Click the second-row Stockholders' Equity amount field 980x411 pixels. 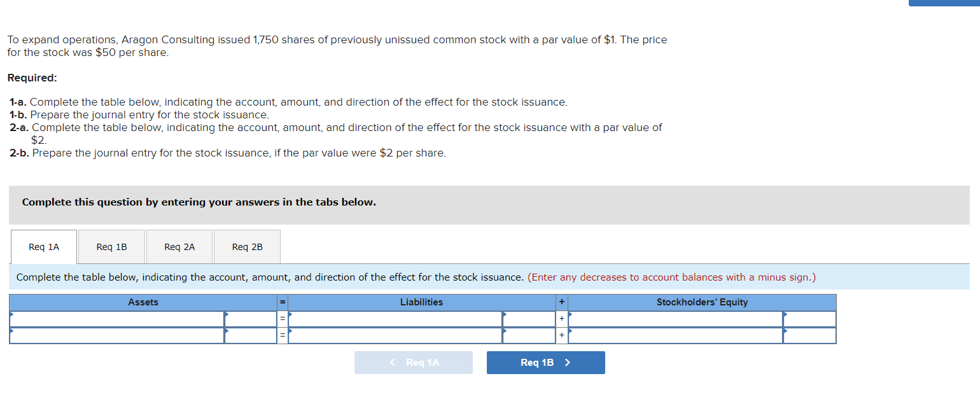[808, 335]
